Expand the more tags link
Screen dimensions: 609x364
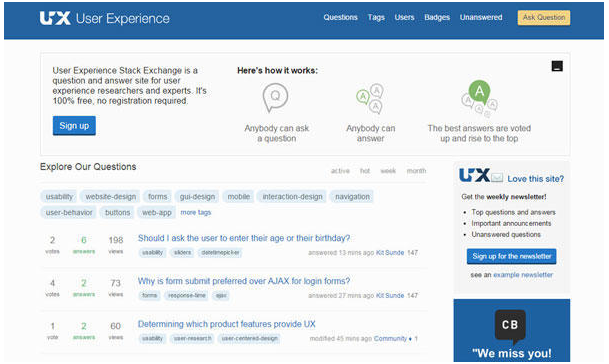196,212
